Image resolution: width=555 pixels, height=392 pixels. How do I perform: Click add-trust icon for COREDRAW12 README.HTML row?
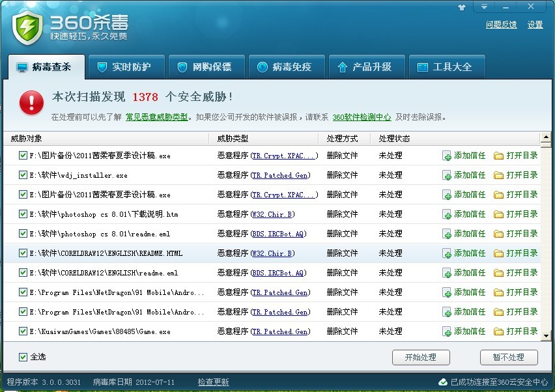(x=447, y=254)
